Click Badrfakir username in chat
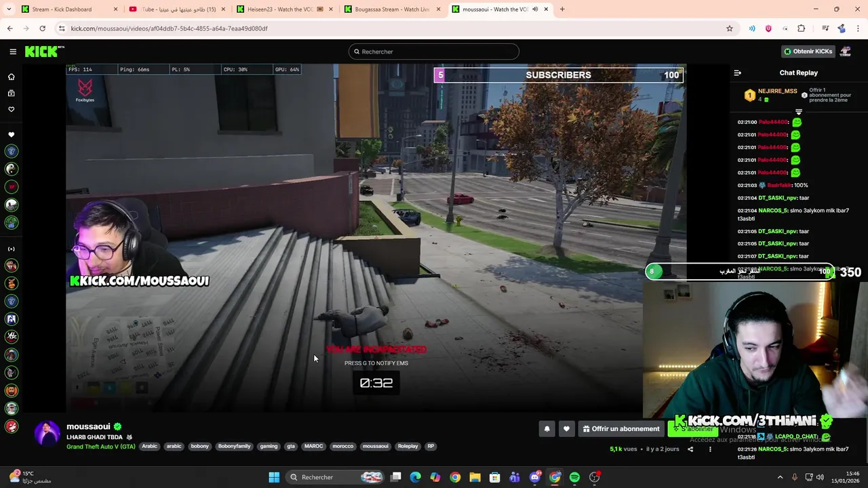 point(778,185)
